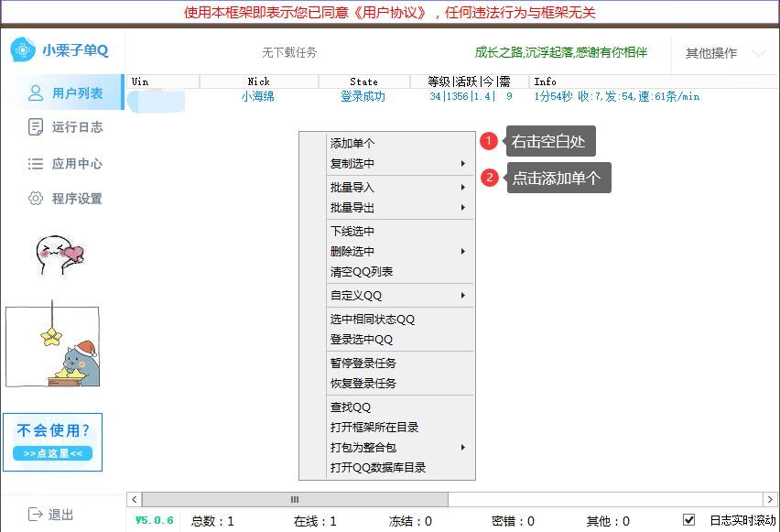780x532 pixels.
Task: Click the 其他：0 status entry
Action: click(x=608, y=521)
